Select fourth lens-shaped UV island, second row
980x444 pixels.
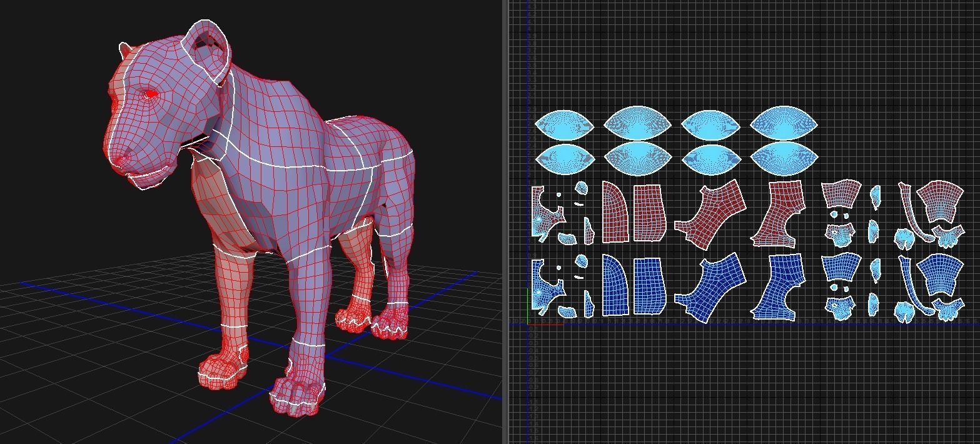[x=784, y=159]
